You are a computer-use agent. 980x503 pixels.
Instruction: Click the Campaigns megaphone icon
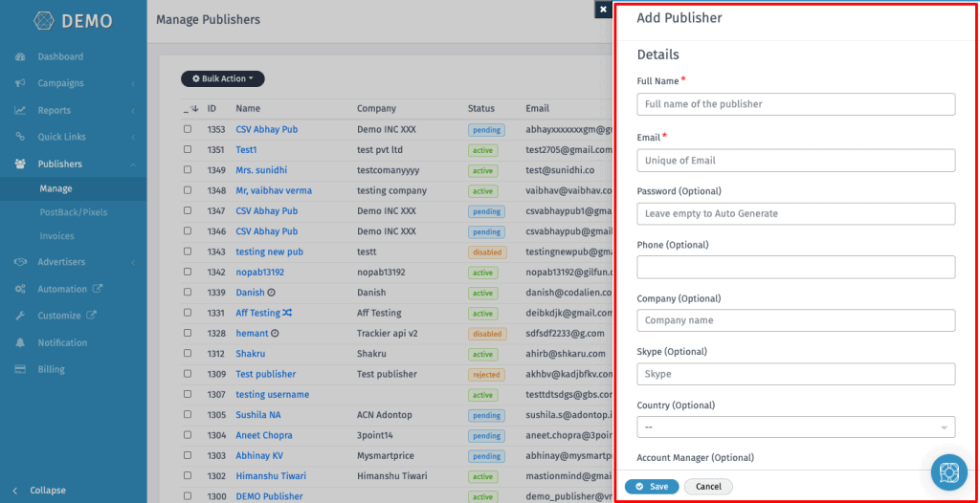(20, 83)
